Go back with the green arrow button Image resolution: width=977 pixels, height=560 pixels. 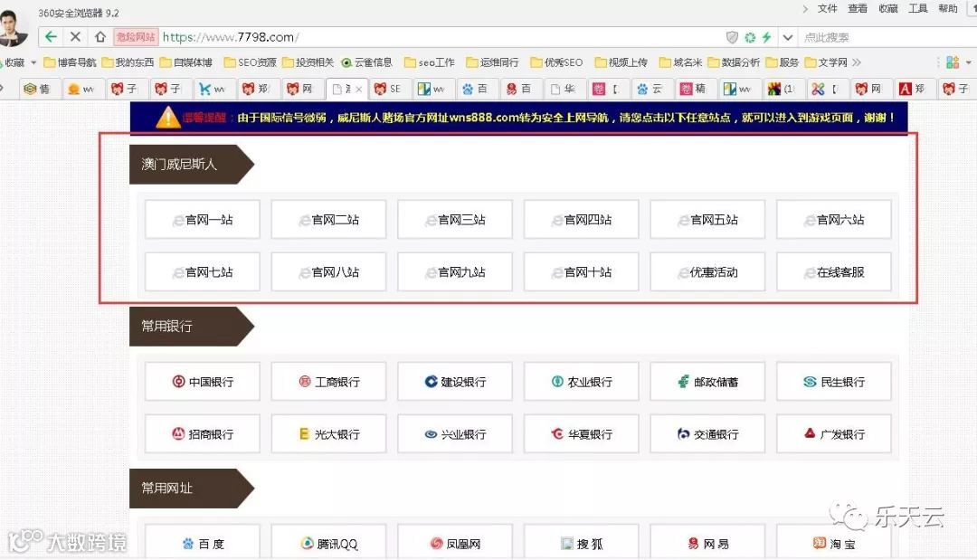51,37
